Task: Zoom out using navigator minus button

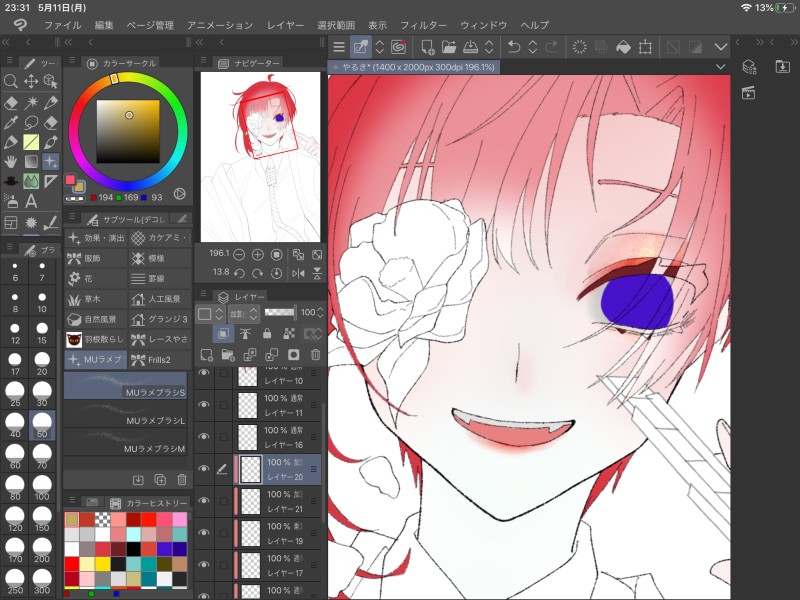Action: [239, 254]
